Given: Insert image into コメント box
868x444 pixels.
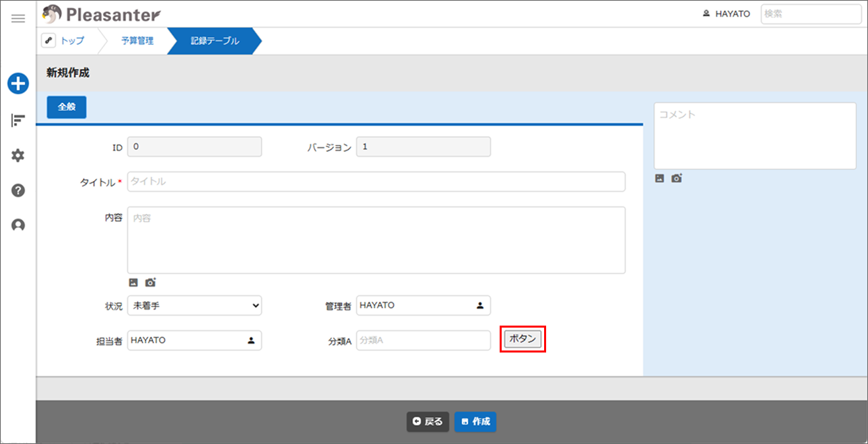Looking at the screenshot, I should point(660,178).
